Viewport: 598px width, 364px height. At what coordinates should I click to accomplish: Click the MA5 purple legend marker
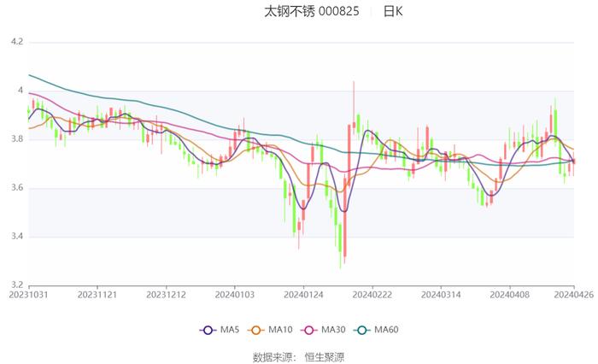click(208, 330)
